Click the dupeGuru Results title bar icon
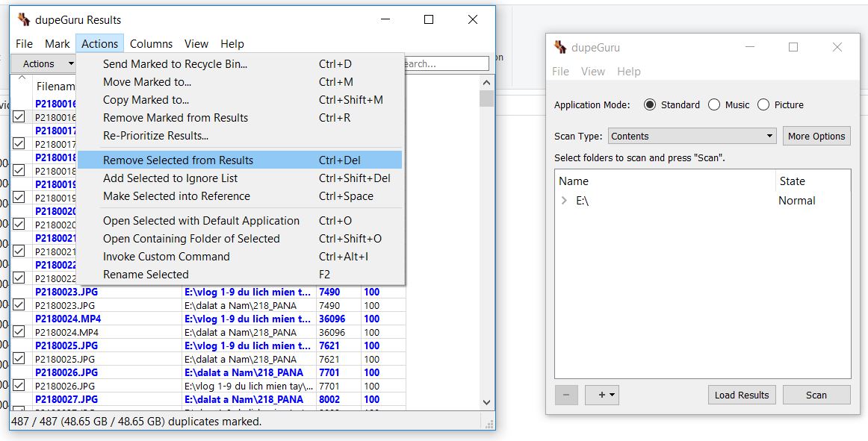The height and width of the screenshot is (441, 868). (22, 19)
